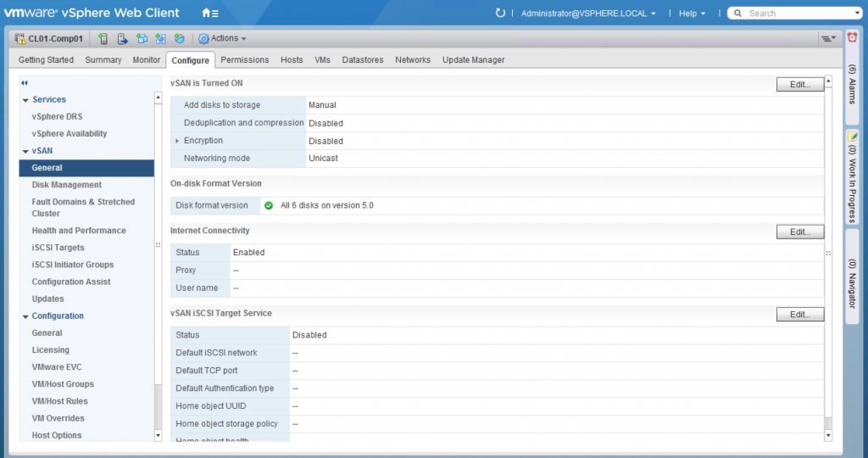Open the Hosts tab
868x458 pixels.
(x=292, y=60)
